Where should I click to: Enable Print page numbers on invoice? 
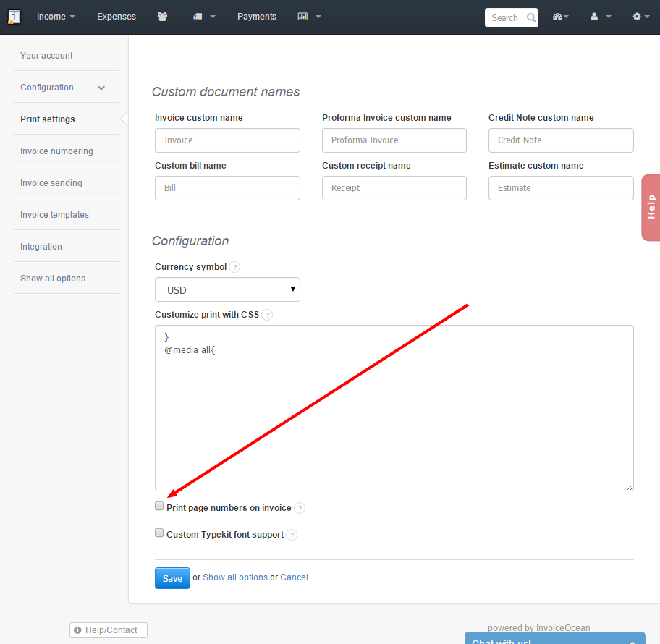click(159, 506)
